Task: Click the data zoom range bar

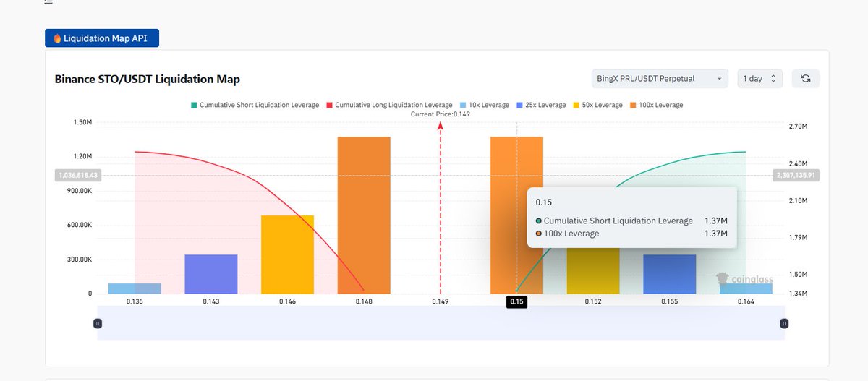Action: (x=441, y=323)
